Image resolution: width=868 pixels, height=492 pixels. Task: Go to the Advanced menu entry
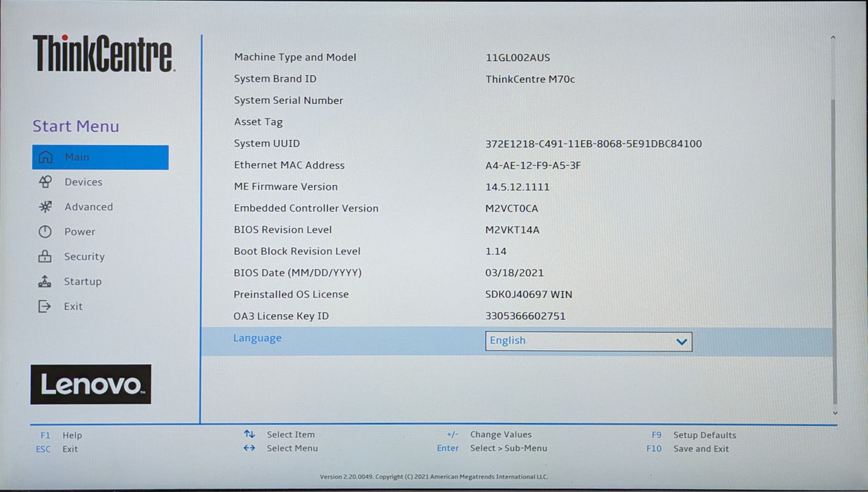click(100, 207)
